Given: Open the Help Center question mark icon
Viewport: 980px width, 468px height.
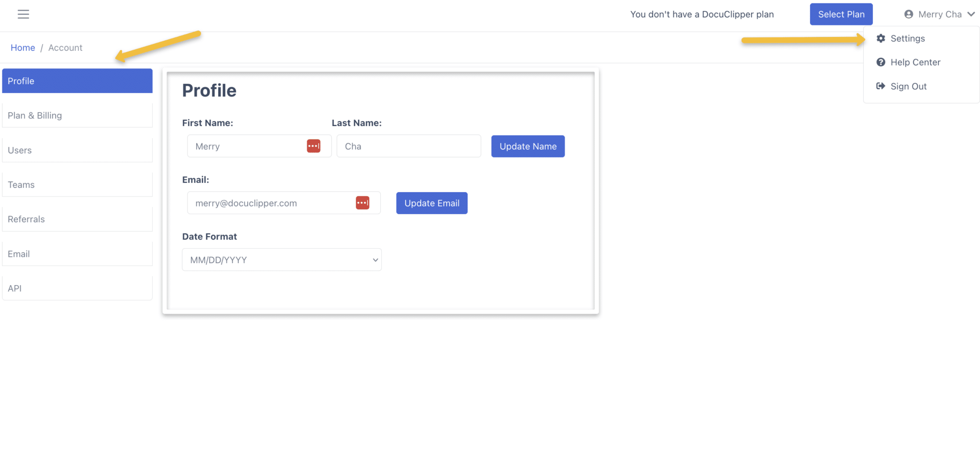Looking at the screenshot, I should (881, 62).
